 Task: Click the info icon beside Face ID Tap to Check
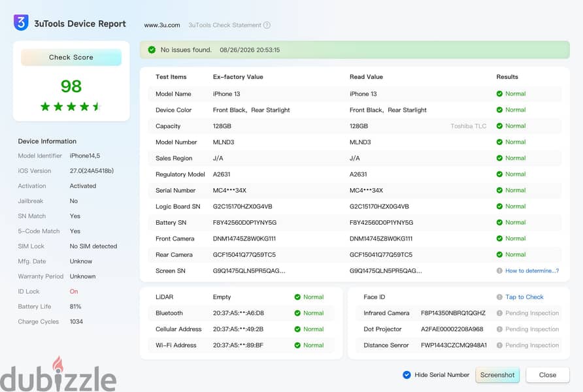(499, 297)
